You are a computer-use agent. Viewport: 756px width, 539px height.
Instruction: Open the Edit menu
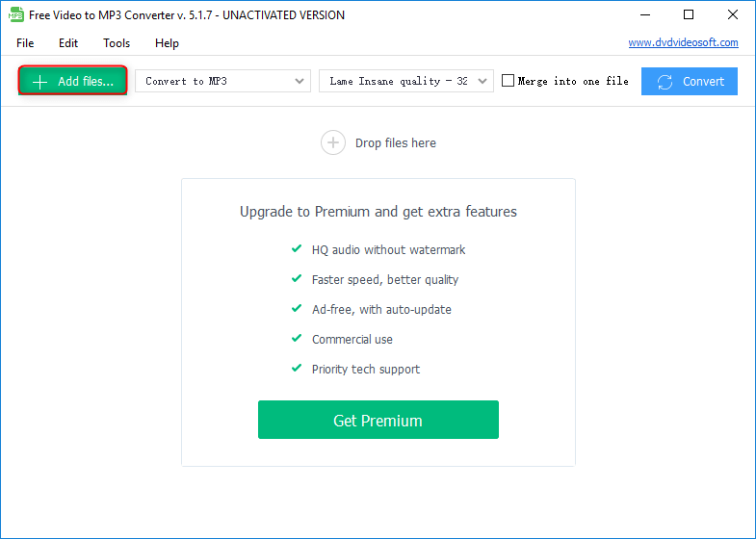68,43
